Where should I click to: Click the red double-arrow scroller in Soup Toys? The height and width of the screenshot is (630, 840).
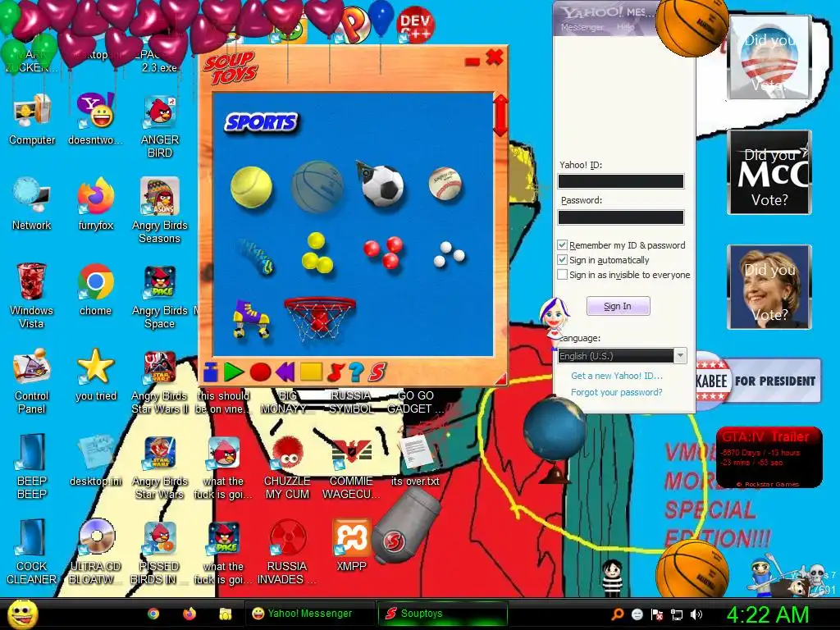500,115
